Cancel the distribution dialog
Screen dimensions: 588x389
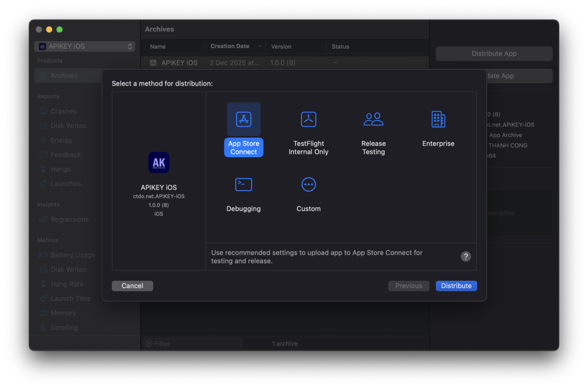(132, 286)
